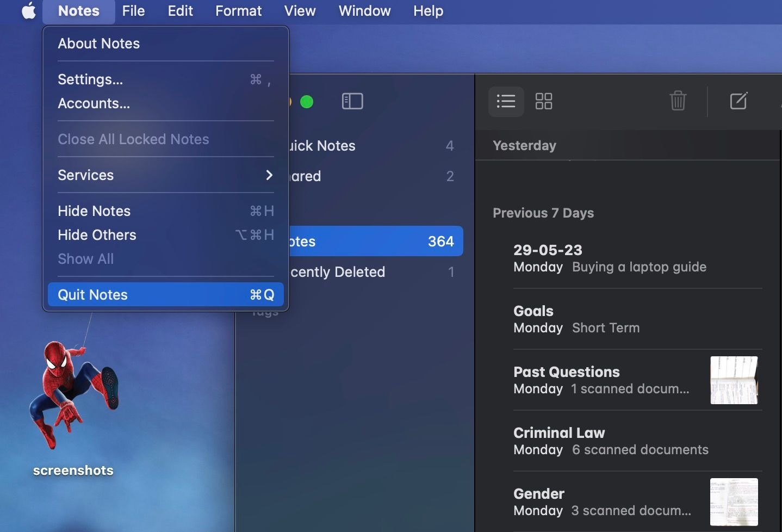The width and height of the screenshot is (782, 532).
Task: Select the Shared folder row
Action: pos(376,176)
